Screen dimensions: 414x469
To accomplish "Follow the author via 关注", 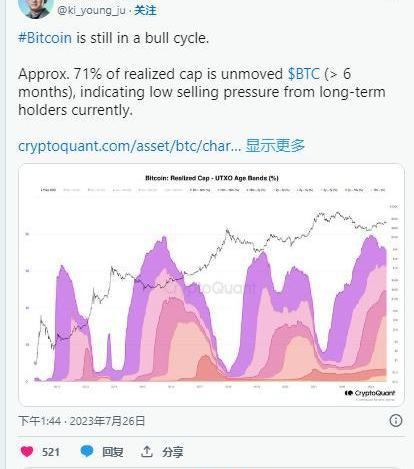I will pyautogui.click(x=145, y=11).
